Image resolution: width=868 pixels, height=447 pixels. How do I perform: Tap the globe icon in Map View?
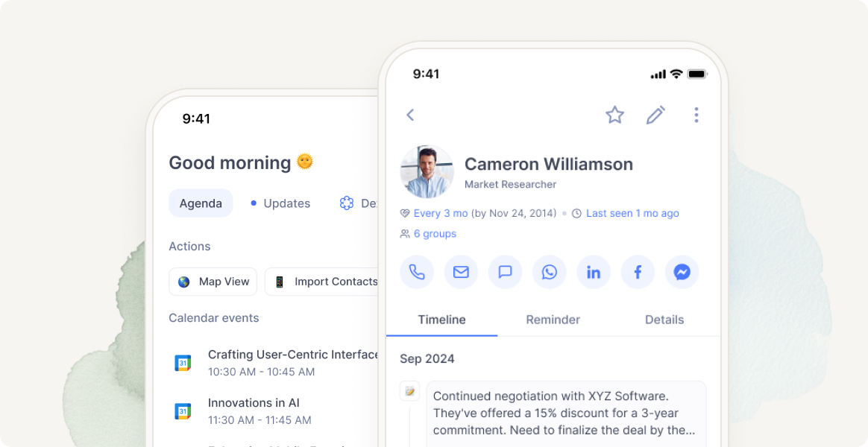[183, 282]
